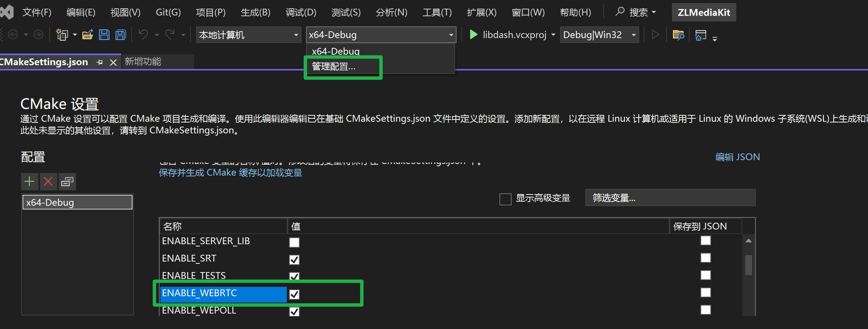Image resolution: width=868 pixels, height=329 pixels.
Task: Click the variables table scrollbar thumb
Action: pyautogui.click(x=748, y=265)
